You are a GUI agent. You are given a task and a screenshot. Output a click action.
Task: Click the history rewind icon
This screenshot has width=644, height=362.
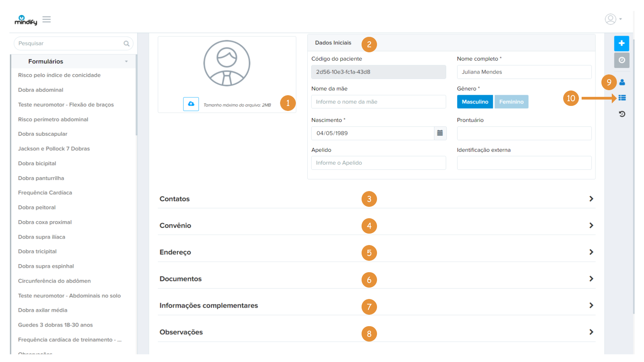[x=622, y=114]
